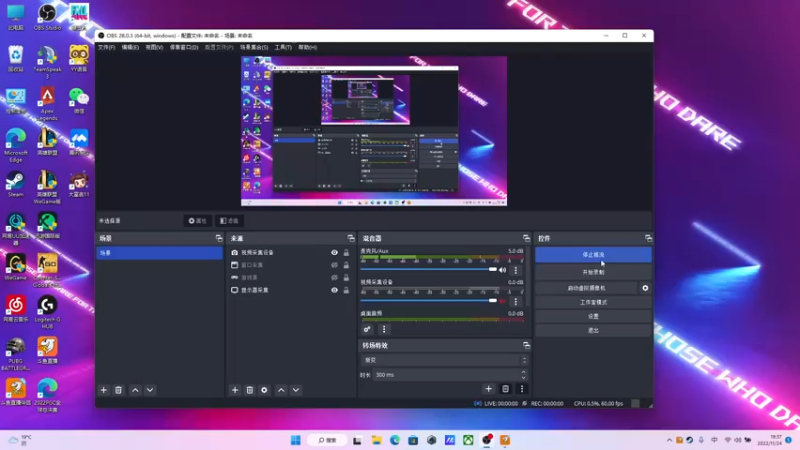Delete selected scene using trash icon
The height and width of the screenshot is (450, 800).
118,390
